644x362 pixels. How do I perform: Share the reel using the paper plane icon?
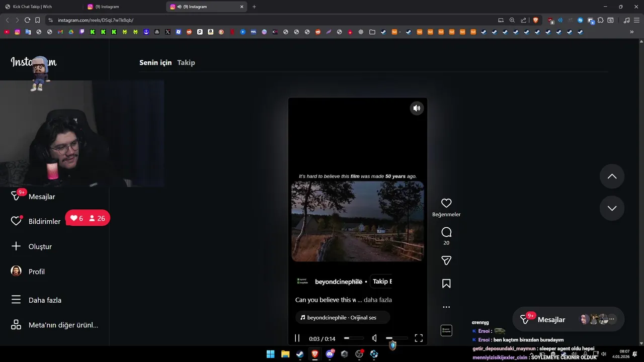[446, 260]
